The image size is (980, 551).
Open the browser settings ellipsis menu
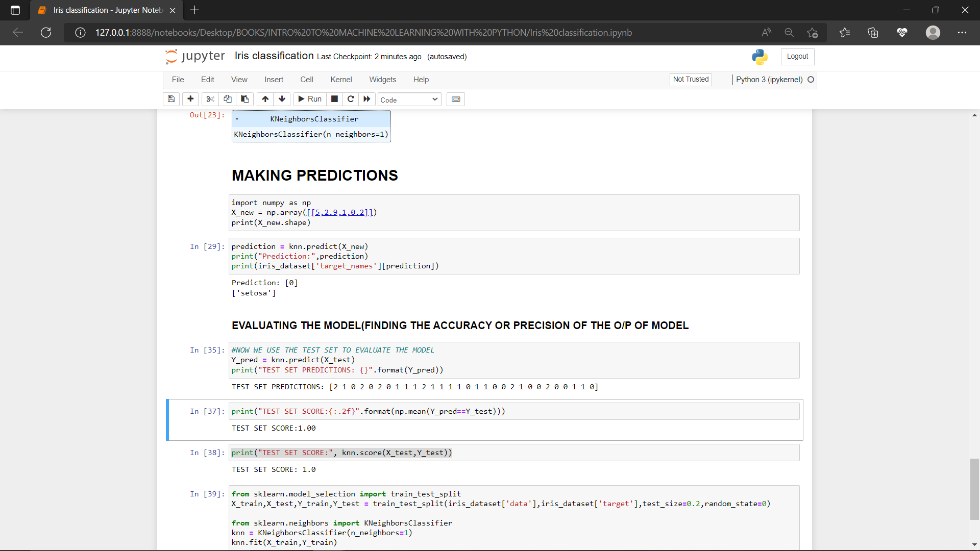click(963, 32)
